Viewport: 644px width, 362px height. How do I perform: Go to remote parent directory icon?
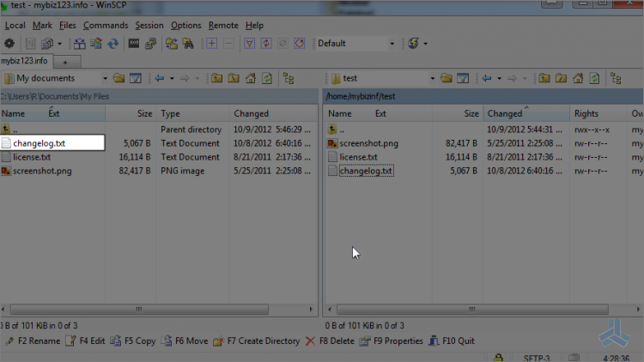pos(544,78)
